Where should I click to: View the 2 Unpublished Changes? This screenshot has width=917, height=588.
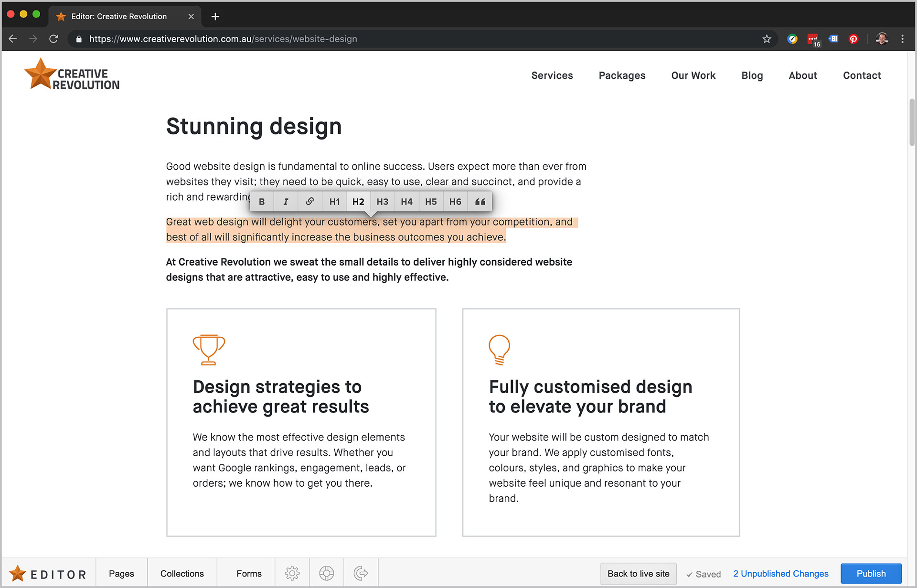[780, 573]
